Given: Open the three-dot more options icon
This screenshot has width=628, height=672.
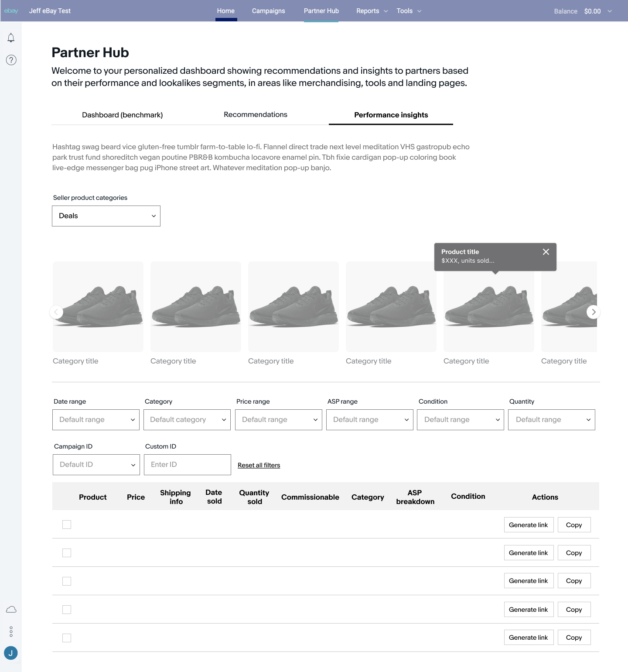Looking at the screenshot, I should point(11,631).
